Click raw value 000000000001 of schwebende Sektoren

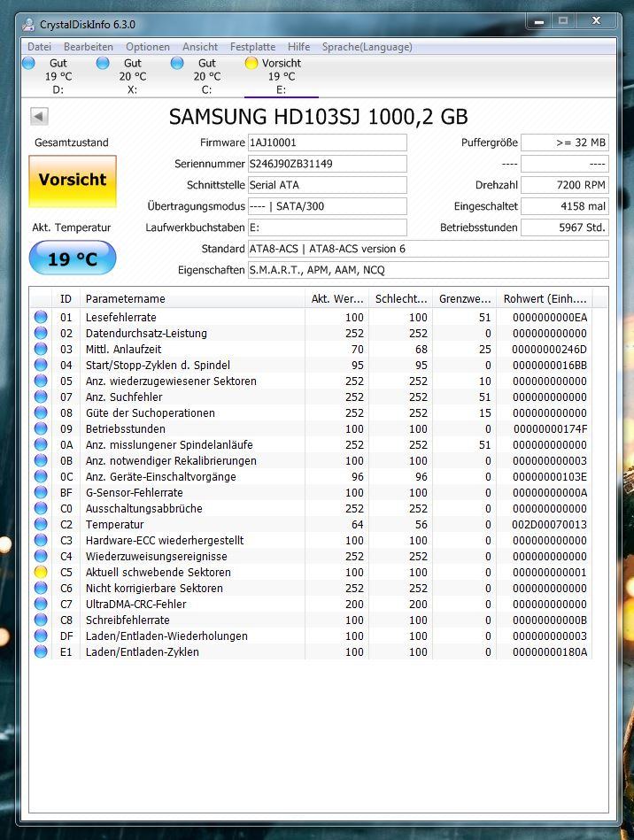click(x=549, y=572)
